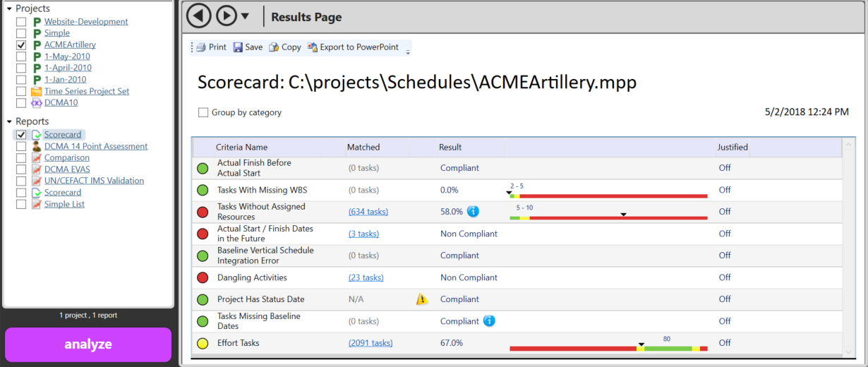Click the Back navigation arrow
Viewport: 868px width, 367px height.
200,16
